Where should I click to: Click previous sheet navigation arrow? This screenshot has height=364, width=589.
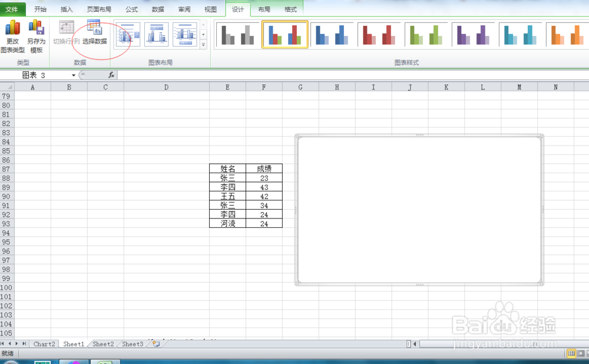point(10,343)
